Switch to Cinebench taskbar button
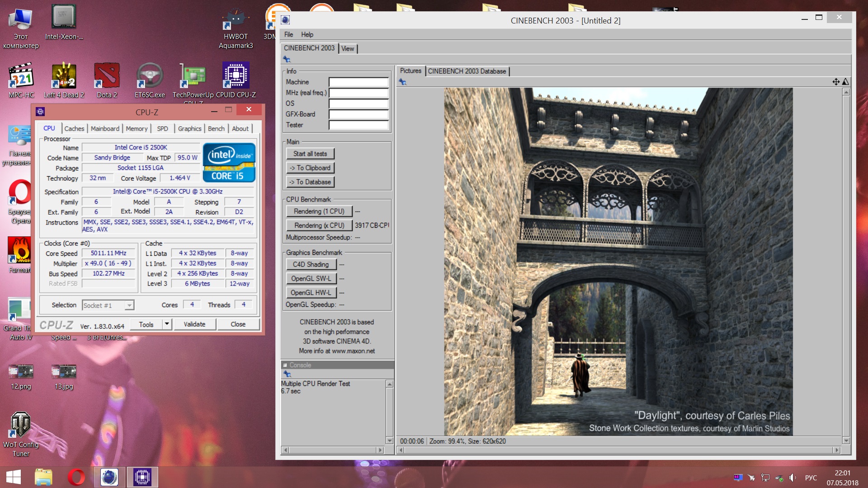This screenshot has width=868, height=488. point(109,477)
